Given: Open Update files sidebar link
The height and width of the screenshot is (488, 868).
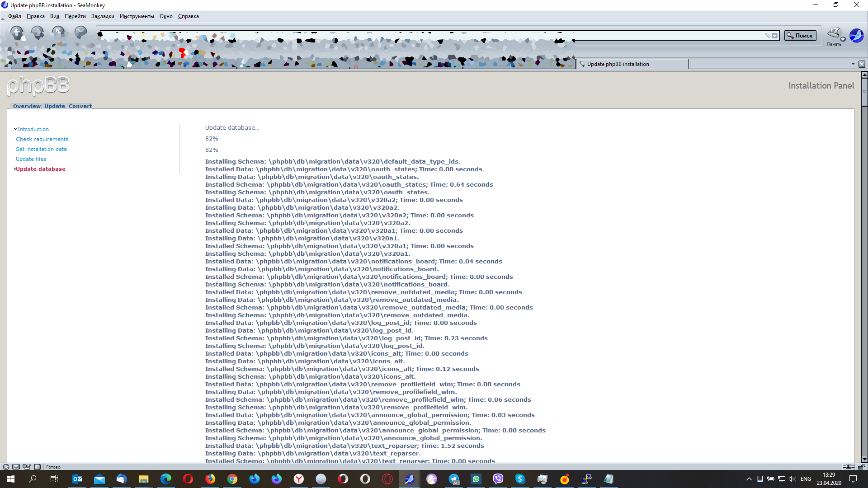Looking at the screenshot, I should point(31,159).
